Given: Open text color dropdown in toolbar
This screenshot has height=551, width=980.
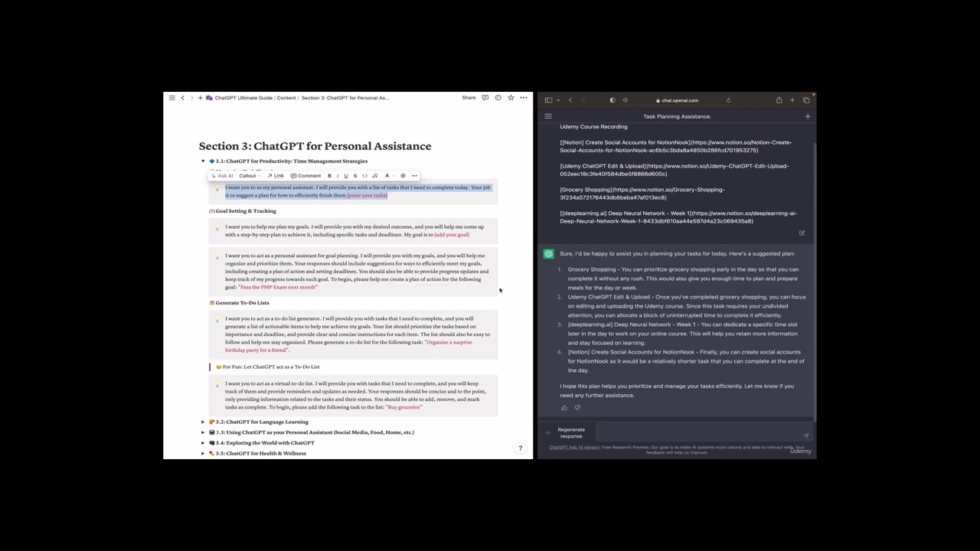Looking at the screenshot, I should coord(388,176).
